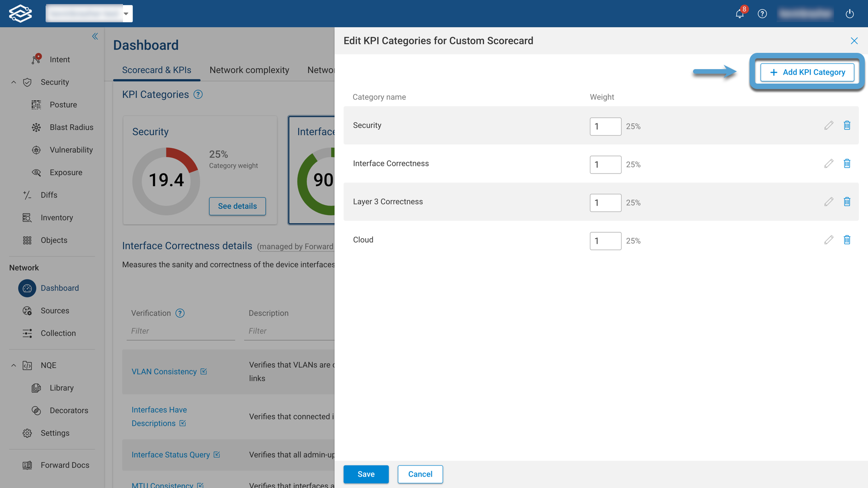The height and width of the screenshot is (488, 868).
Task: Open the Exposure analysis view
Action: pyautogui.click(x=66, y=172)
